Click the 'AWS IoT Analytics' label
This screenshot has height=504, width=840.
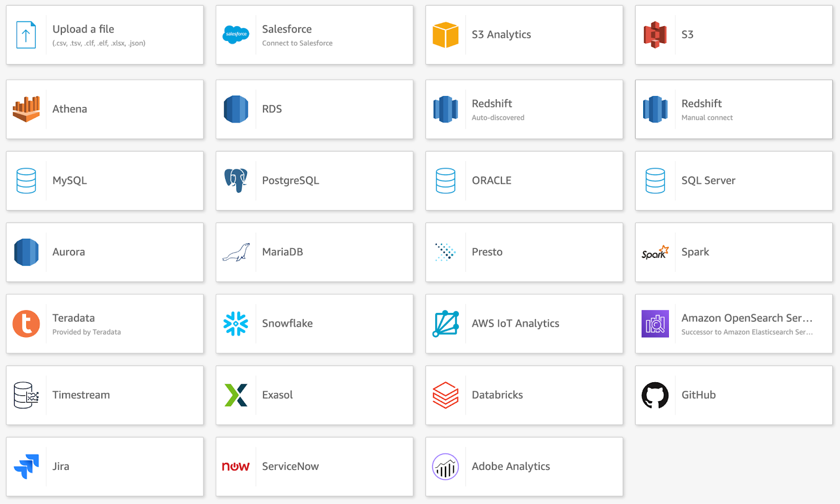pyautogui.click(x=516, y=323)
